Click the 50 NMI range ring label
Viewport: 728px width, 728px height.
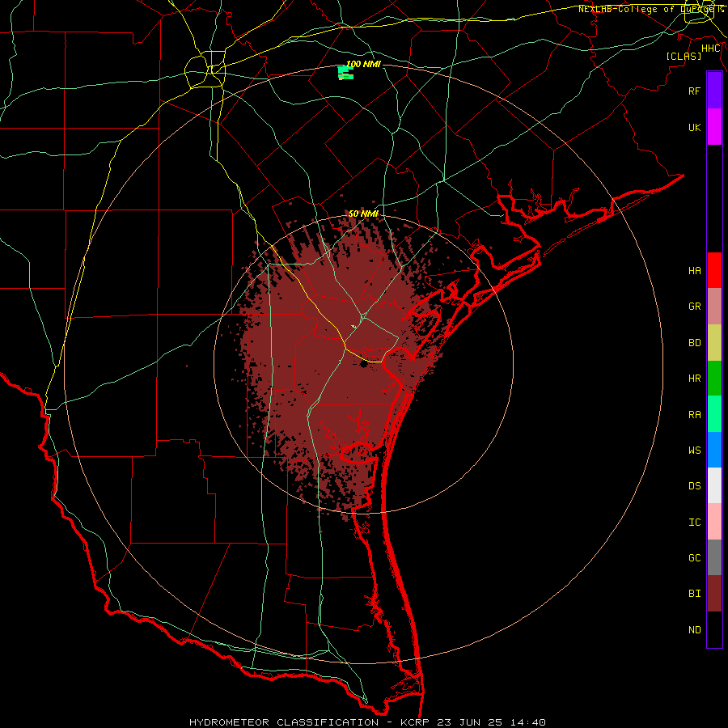click(363, 214)
